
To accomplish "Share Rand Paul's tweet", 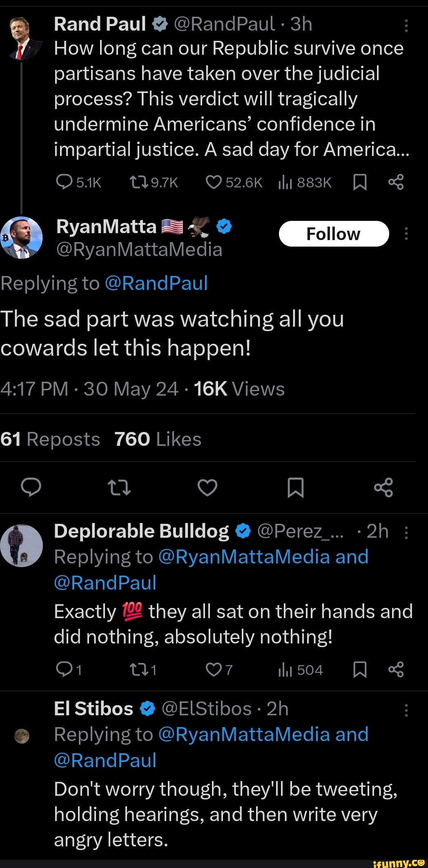I will [x=396, y=183].
